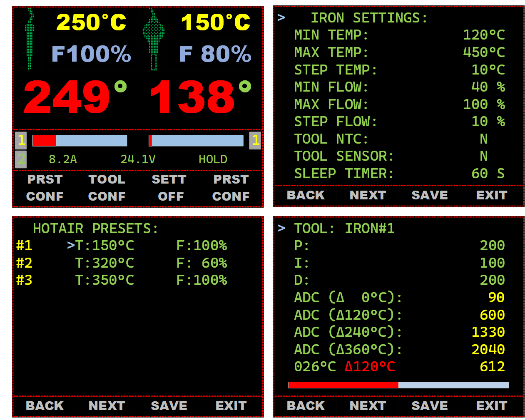Image resolution: width=525 pixels, height=420 pixels.
Task: Click preset #2 flow F: 60%
Action: coord(202,263)
